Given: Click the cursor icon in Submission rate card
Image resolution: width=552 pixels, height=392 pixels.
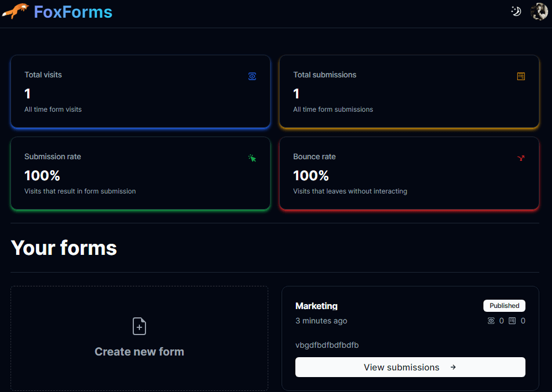Looking at the screenshot, I should 252,158.
